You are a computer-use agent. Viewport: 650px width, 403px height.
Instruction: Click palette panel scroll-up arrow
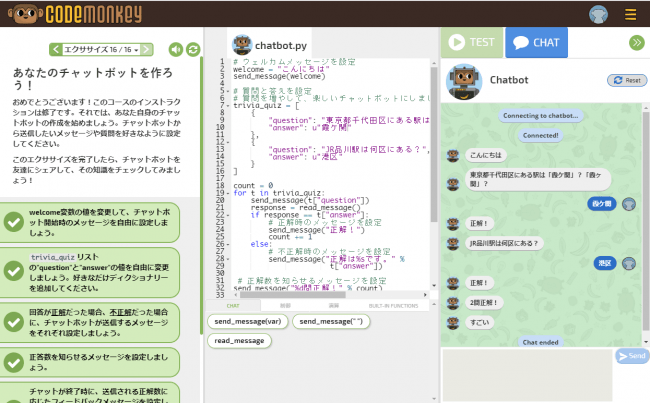point(434,304)
